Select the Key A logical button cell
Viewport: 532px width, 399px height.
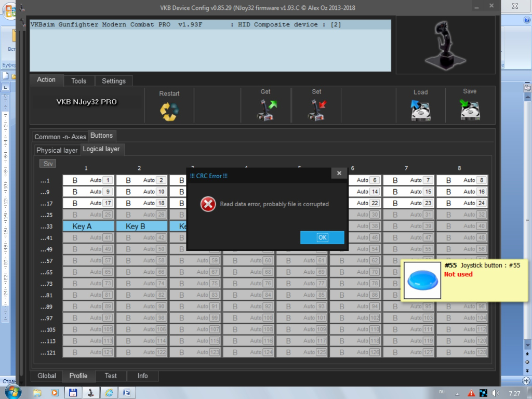(x=88, y=226)
